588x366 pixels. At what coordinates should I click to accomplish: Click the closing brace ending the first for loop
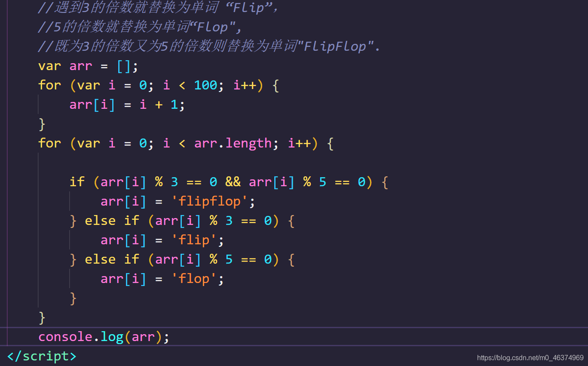(x=42, y=124)
